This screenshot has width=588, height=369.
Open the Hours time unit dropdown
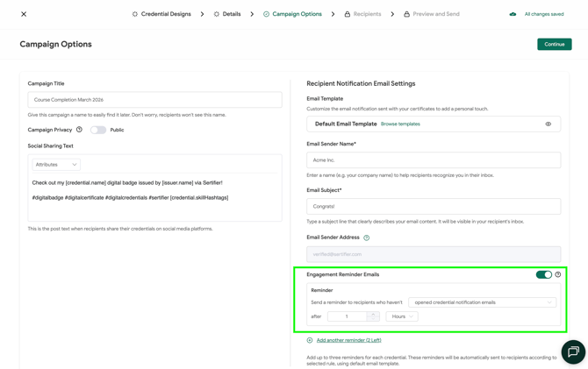coord(402,316)
